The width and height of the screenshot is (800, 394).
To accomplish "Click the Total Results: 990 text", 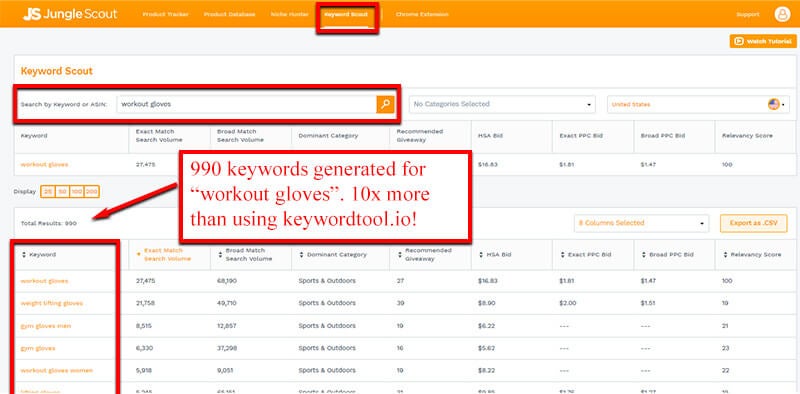I will 49,224.
